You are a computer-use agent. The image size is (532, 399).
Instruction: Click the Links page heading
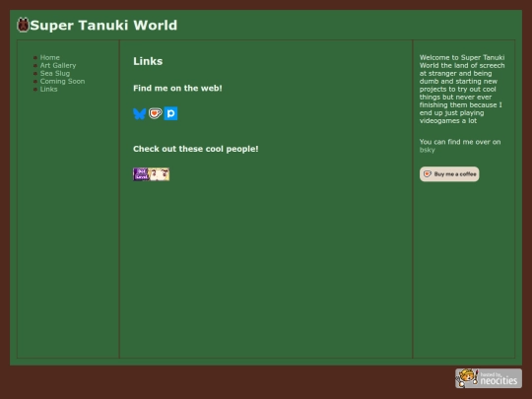148,61
